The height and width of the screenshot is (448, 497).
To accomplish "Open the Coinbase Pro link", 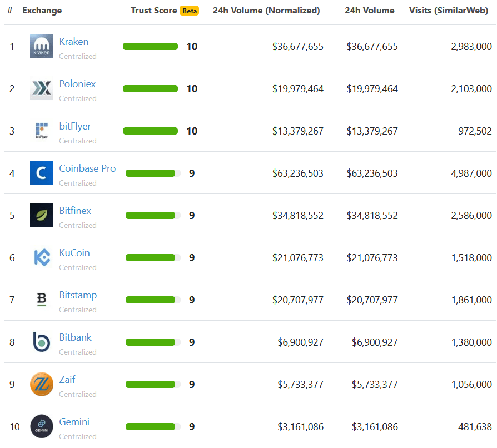I will click(x=87, y=168).
